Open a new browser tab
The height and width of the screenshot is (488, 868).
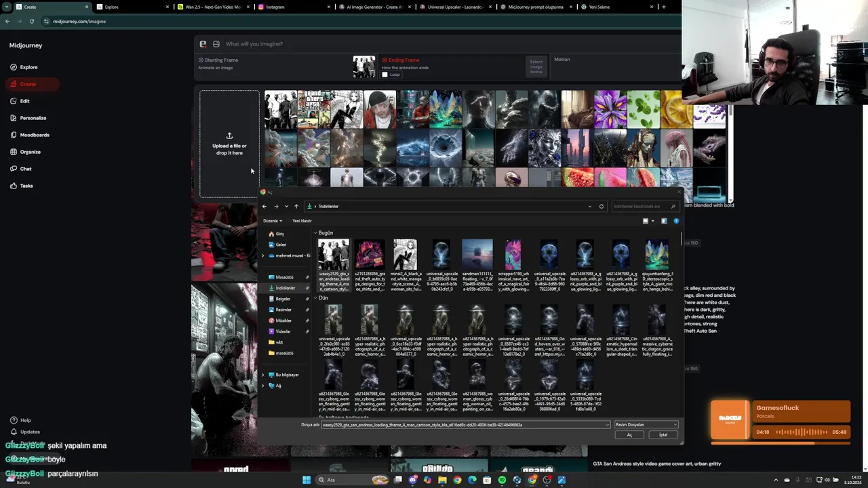(x=663, y=7)
